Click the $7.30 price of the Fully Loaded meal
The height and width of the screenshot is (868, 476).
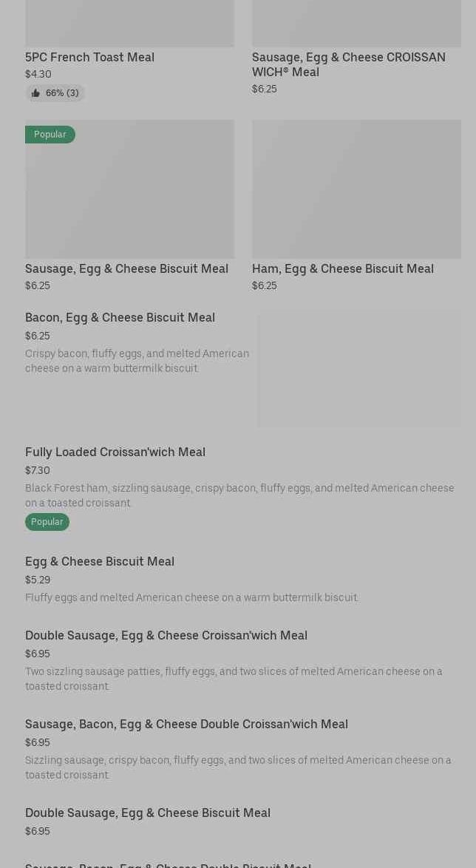tap(38, 470)
